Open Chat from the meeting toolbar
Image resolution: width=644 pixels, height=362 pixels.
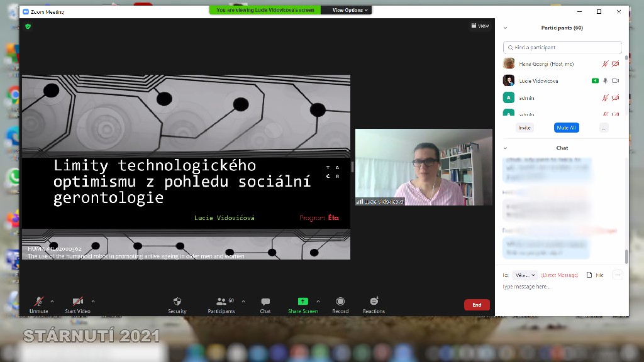265,302
